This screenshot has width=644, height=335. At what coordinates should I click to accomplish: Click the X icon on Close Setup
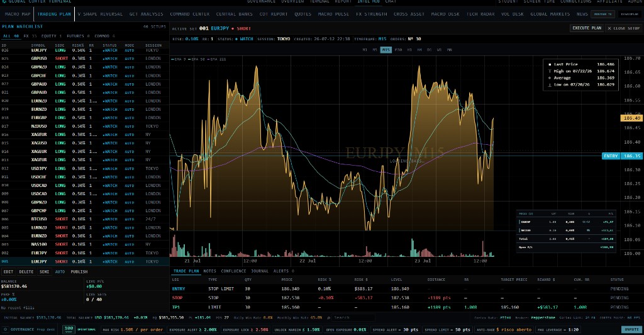coord(609,28)
